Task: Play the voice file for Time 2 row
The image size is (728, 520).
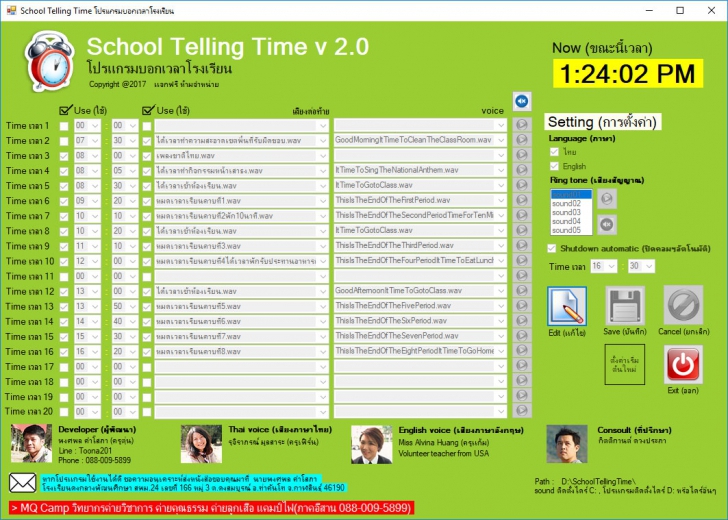Action: pyautogui.click(x=522, y=140)
